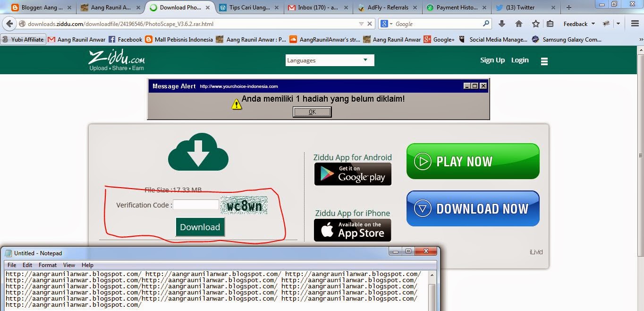Switch to the Blogger: Aang tab
Image resolution: width=644 pixels, height=311 pixels.
(x=37, y=7)
